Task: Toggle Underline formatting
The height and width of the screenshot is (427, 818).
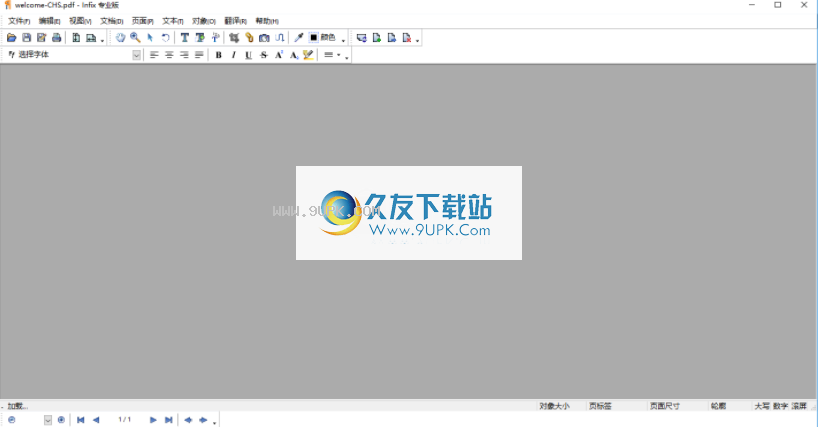Action: click(x=248, y=55)
